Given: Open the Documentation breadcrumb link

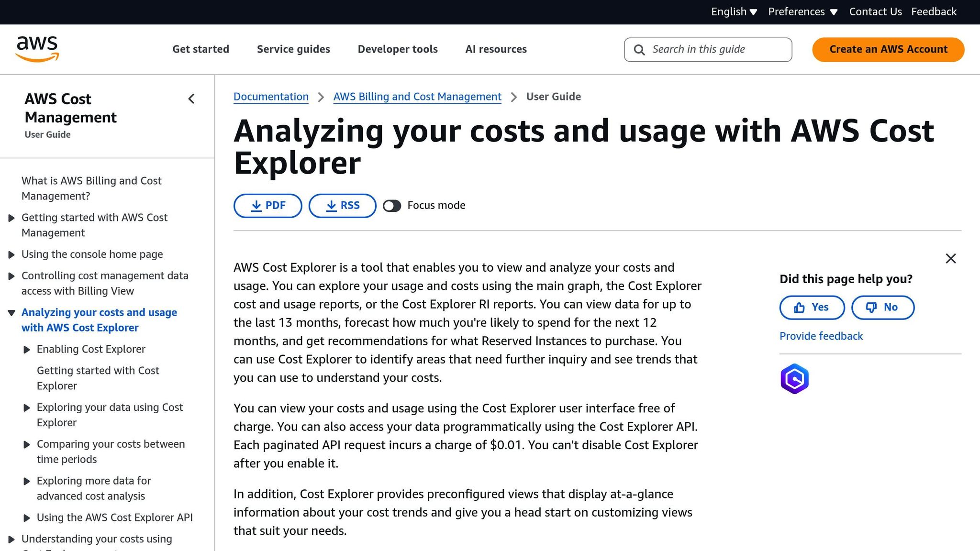Looking at the screenshot, I should click(271, 97).
